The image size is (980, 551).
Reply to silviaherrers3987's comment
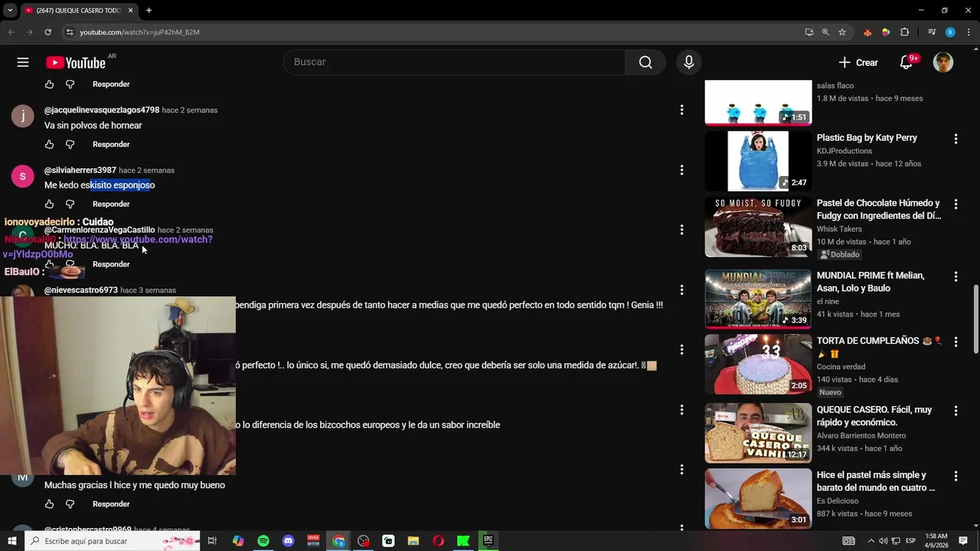(111, 204)
